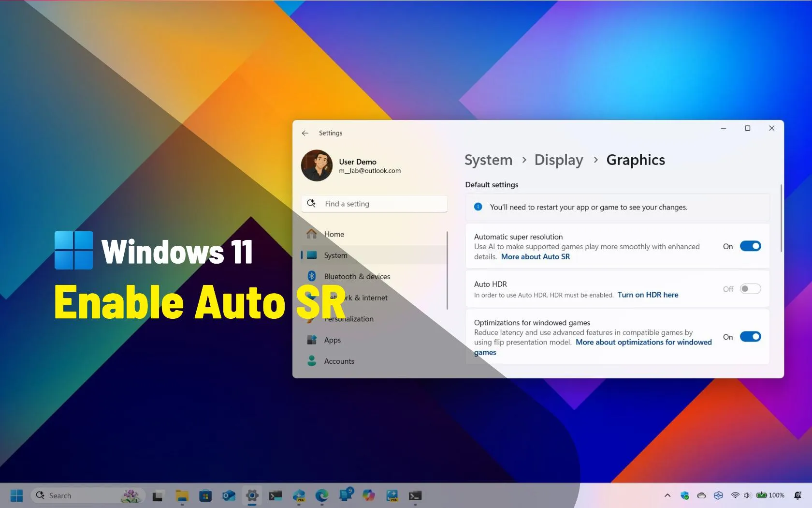Image resolution: width=812 pixels, height=508 pixels.
Task: Click the taskbar Search box
Action: pos(88,495)
